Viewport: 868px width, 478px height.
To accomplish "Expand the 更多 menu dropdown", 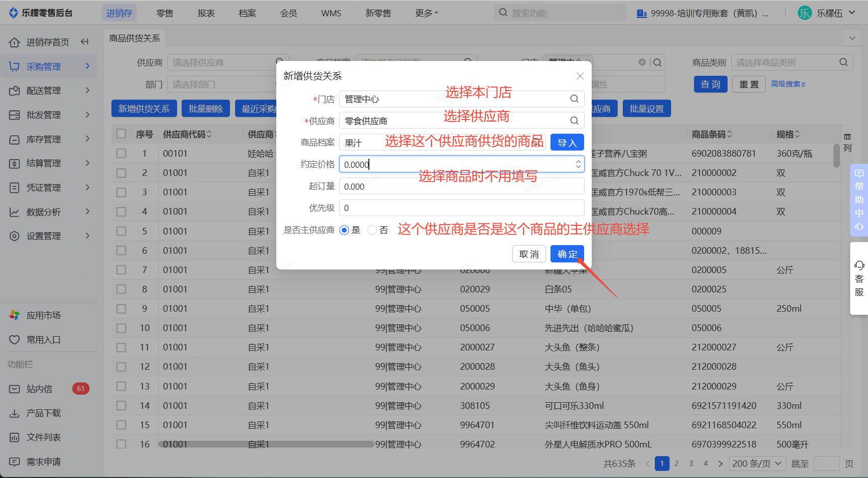I will (x=426, y=13).
